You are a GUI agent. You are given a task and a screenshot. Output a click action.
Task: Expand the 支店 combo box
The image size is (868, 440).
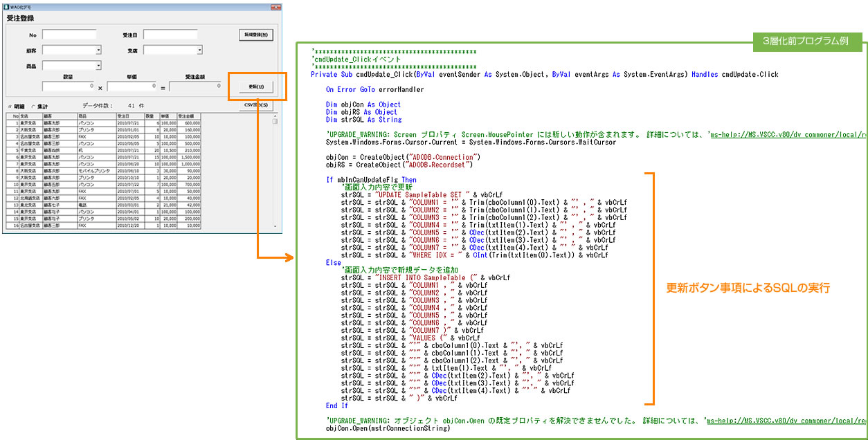(x=199, y=50)
